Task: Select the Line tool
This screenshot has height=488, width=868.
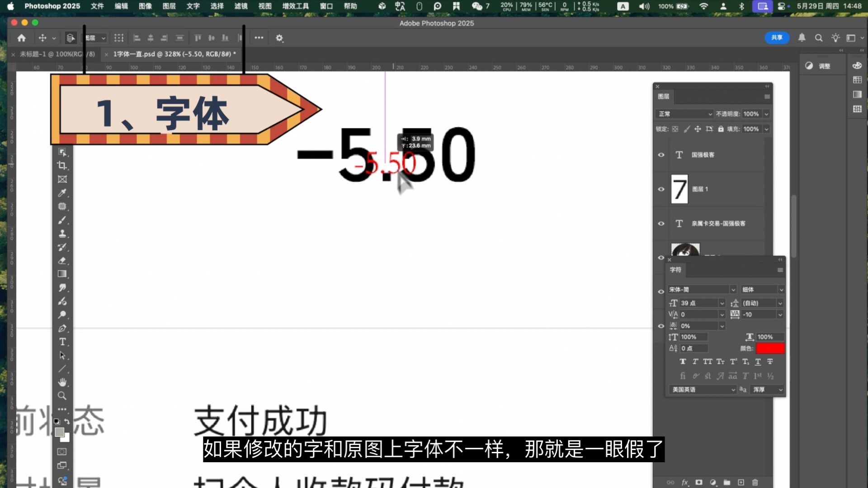Action: click(x=62, y=369)
